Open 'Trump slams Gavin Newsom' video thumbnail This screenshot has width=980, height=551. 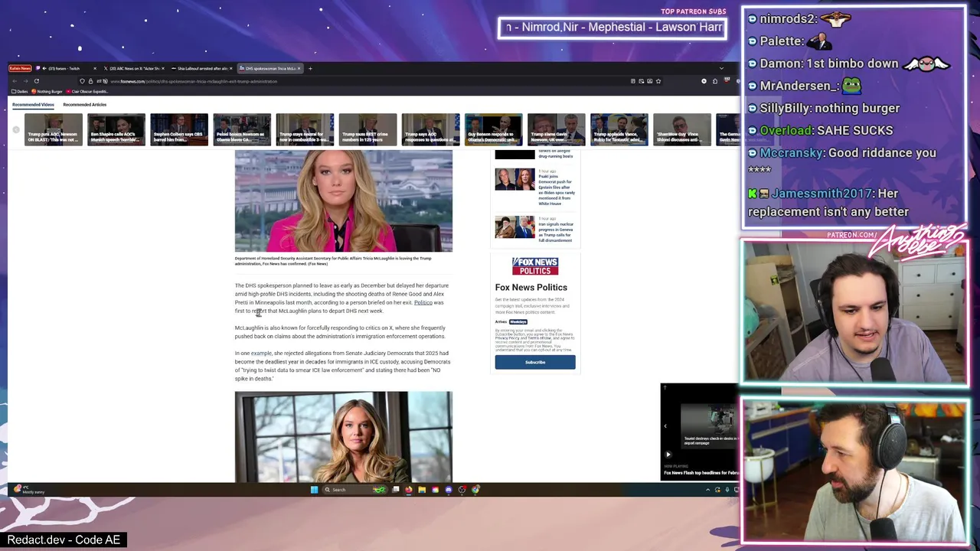pyautogui.click(x=557, y=129)
